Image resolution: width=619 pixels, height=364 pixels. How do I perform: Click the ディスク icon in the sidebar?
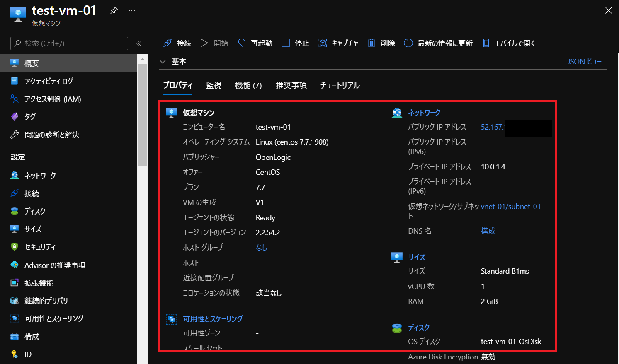coord(15,211)
